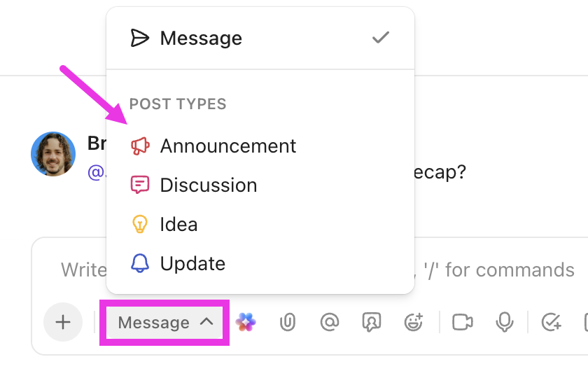Click the create task checkmark-plus icon
588x371 pixels.
click(552, 322)
